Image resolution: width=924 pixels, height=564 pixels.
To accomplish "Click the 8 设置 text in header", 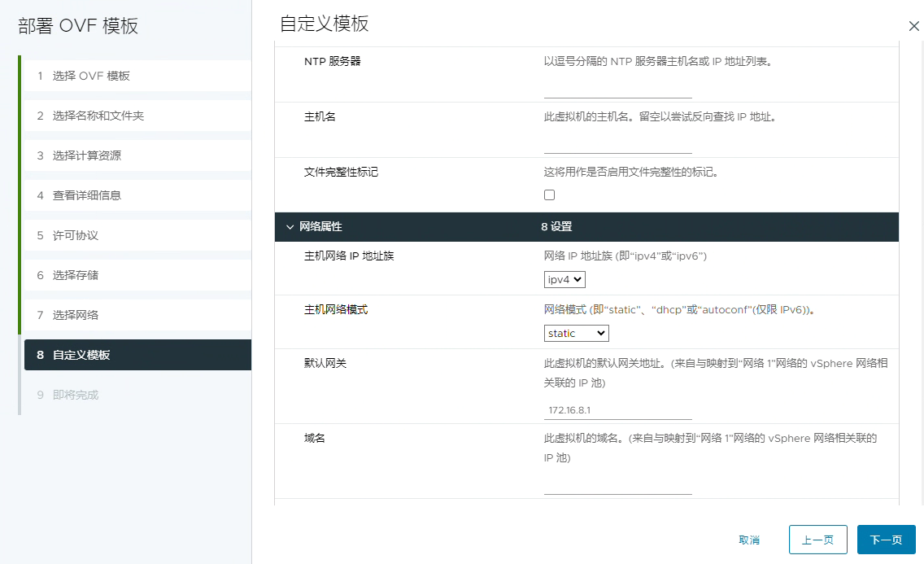I will point(556,227).
